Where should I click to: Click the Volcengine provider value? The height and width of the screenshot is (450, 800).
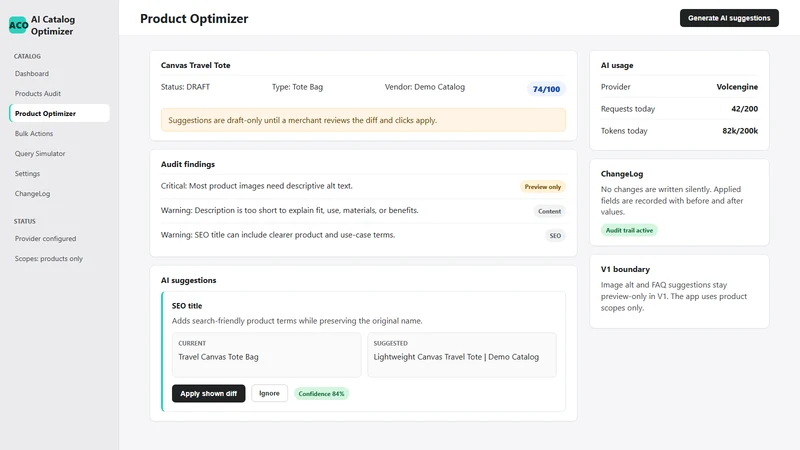click(x=737, y=87)
